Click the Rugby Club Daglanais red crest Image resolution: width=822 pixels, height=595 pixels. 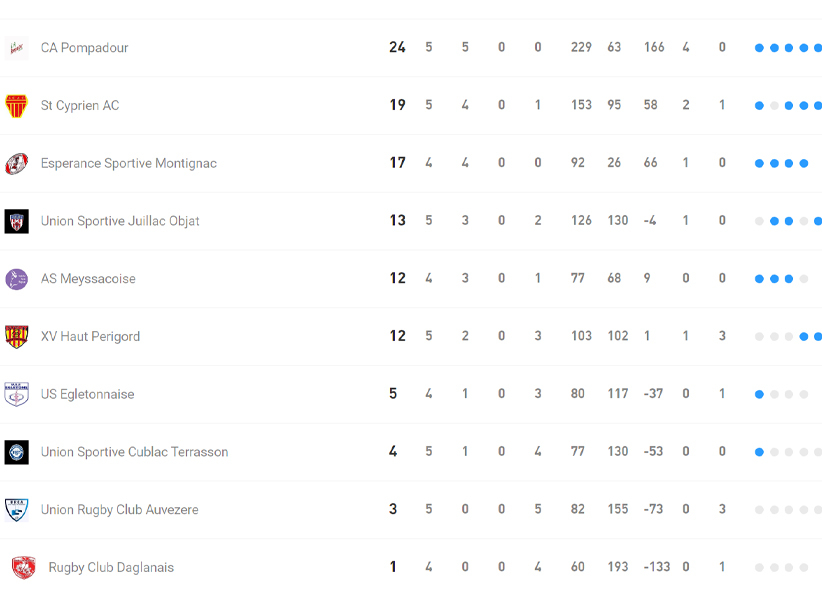tap(23, 567)
